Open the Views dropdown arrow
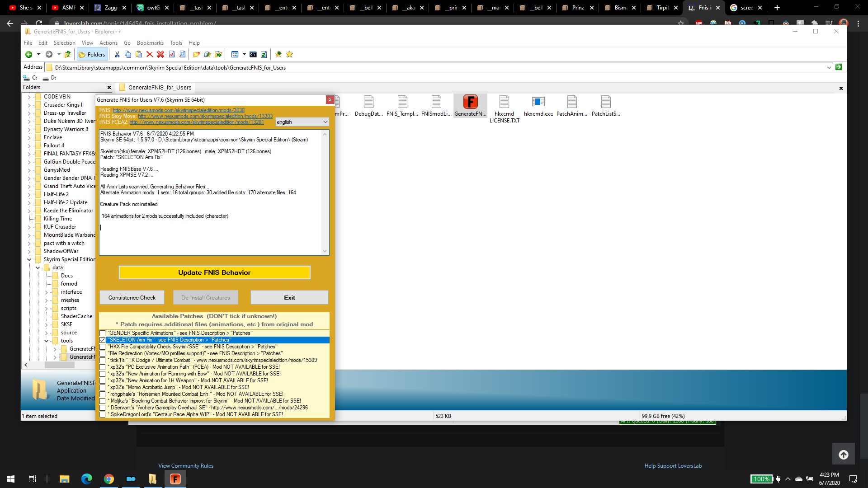 tap(244, 55)
